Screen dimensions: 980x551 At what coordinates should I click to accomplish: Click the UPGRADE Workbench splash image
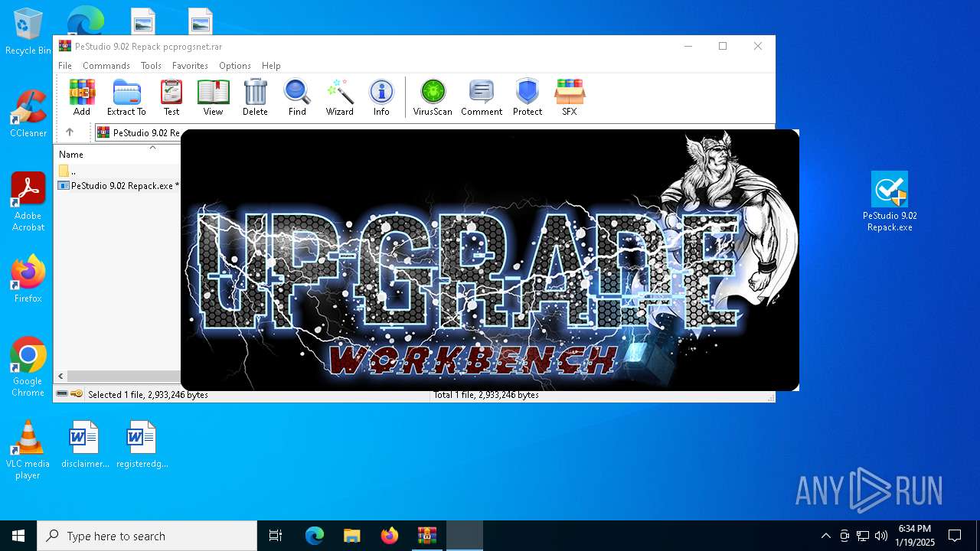490,260
